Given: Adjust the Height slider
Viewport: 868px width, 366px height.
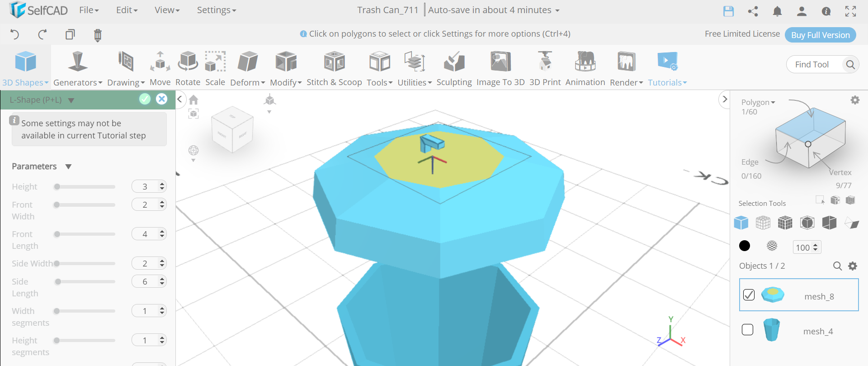Looking at the screenshot, I should pos(85,187).
